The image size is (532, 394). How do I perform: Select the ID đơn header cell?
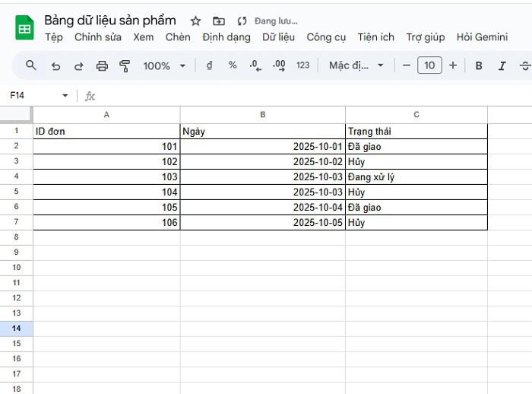click(x=106, y=131)
